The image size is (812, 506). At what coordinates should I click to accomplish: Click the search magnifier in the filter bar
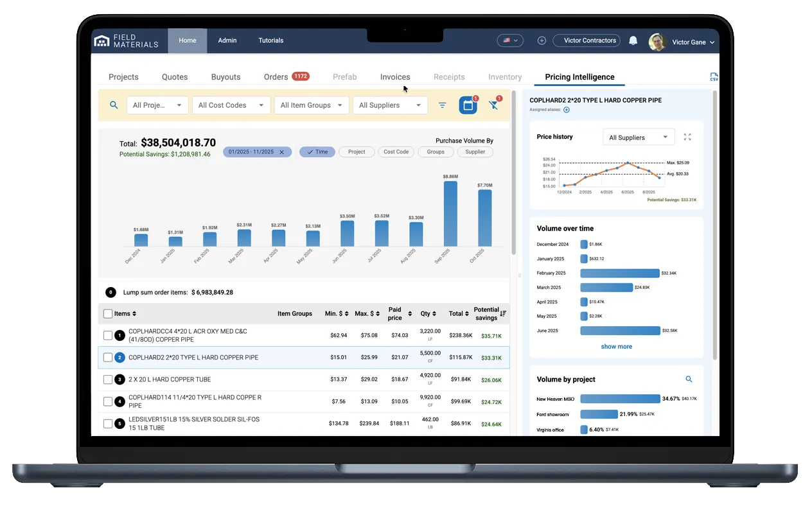[x=113, y=105]
